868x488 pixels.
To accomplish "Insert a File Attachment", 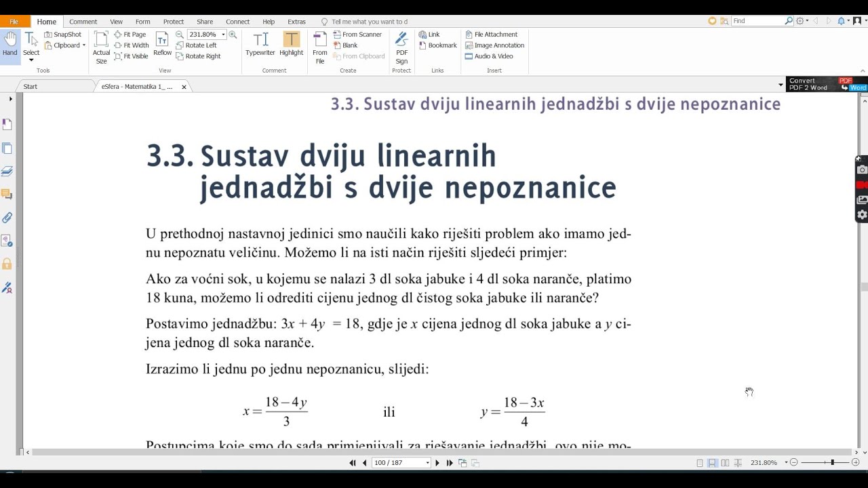I will point(491,35).
